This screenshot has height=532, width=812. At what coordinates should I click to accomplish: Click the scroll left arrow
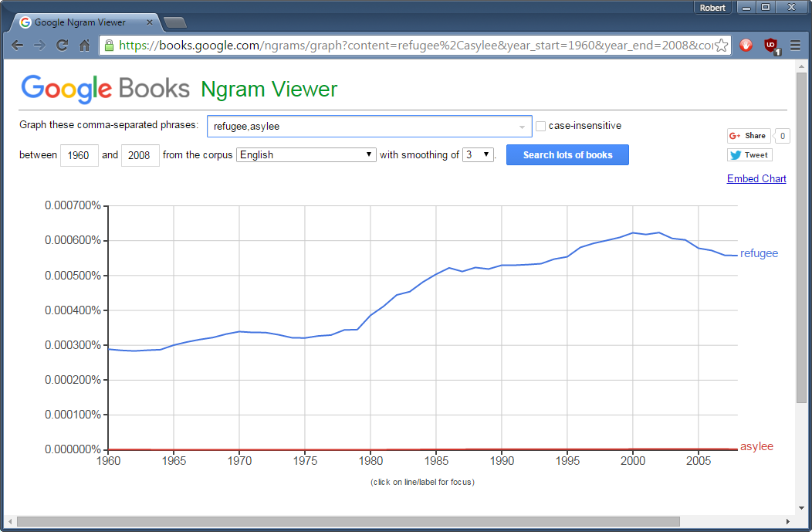(x=10, y=521)
